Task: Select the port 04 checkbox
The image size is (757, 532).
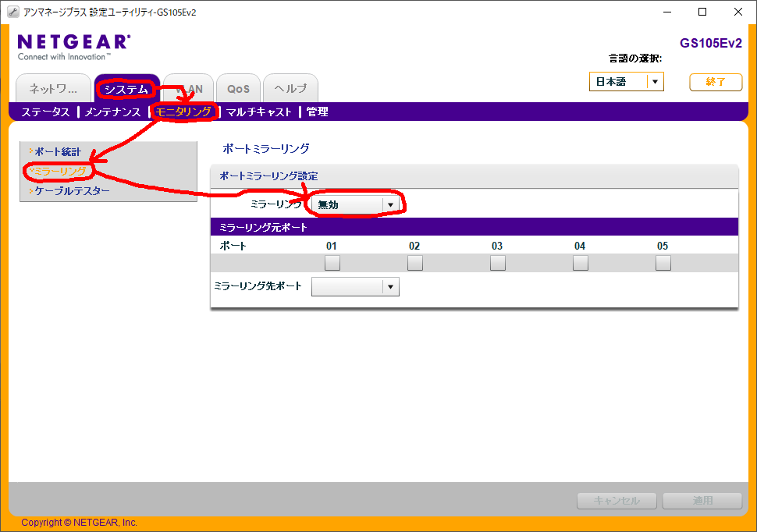Action: (580, 263)
